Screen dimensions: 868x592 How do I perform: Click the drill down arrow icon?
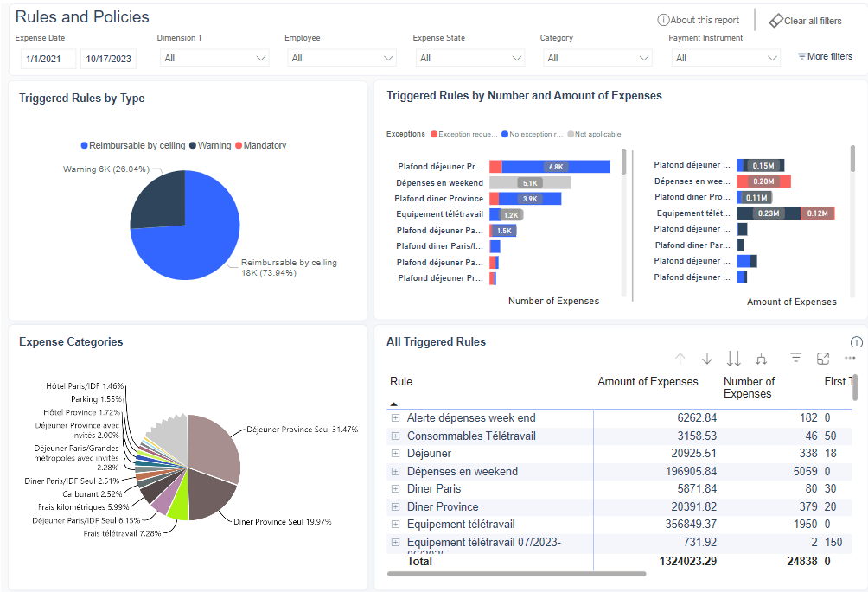point(707,359)
